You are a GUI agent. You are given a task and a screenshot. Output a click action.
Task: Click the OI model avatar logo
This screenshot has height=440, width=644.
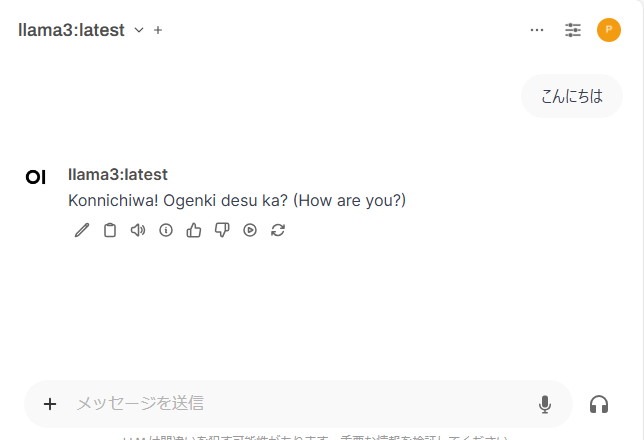36,177
